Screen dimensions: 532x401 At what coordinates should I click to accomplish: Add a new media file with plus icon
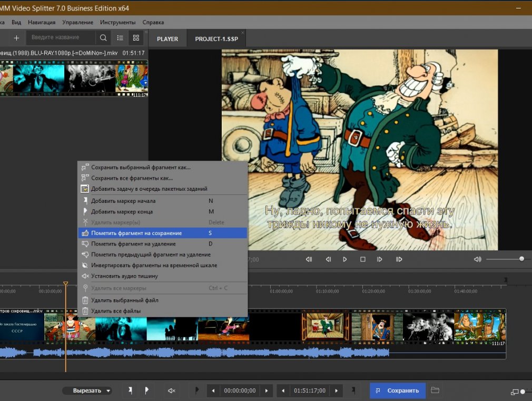(16, 38)
